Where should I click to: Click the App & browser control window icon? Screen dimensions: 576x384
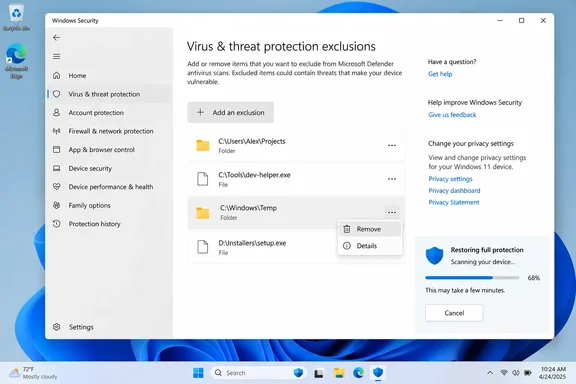[x=56, y=150]
